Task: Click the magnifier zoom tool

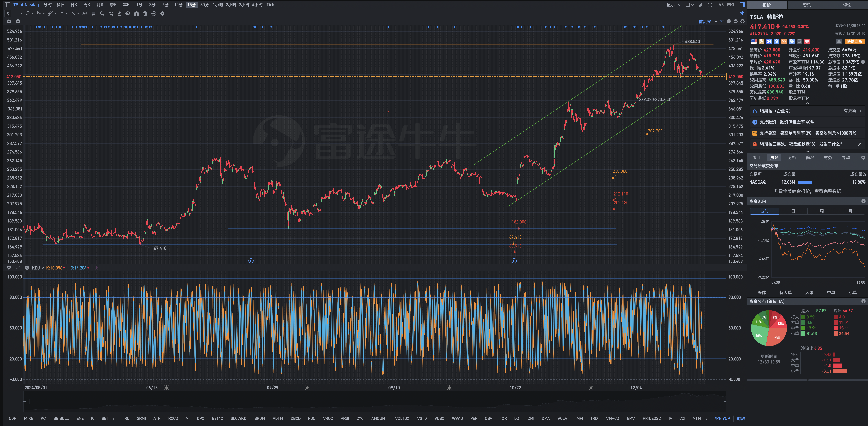Action: tap(102, 13)
